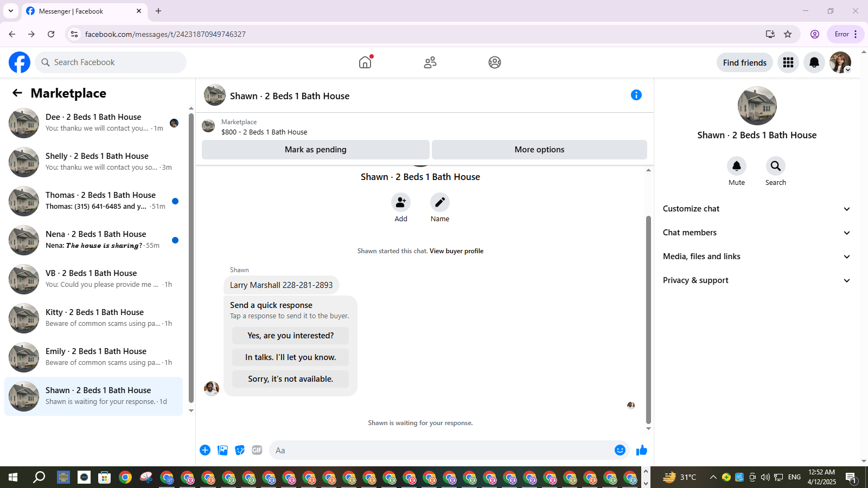Open the notifications bell
Image resolution: width=868 pixels, height=488 pixels.
click(x=814, y=62)
